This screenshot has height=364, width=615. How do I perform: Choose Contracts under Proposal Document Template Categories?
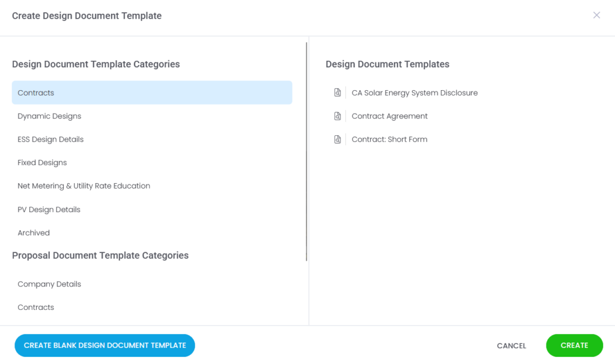click(x=152, y=307)
